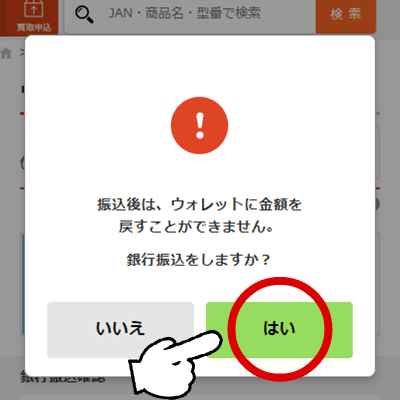Click the 振込後は、ウォレットに金額を warning text

[199, 204]
